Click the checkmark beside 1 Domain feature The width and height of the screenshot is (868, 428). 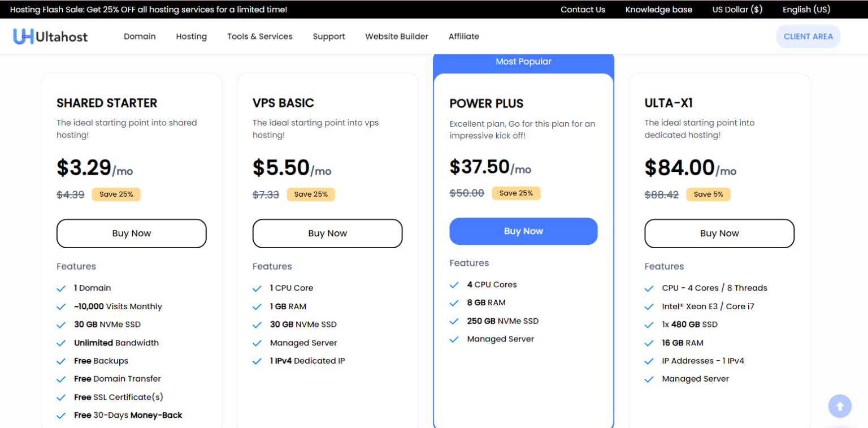tap(61, 288)
